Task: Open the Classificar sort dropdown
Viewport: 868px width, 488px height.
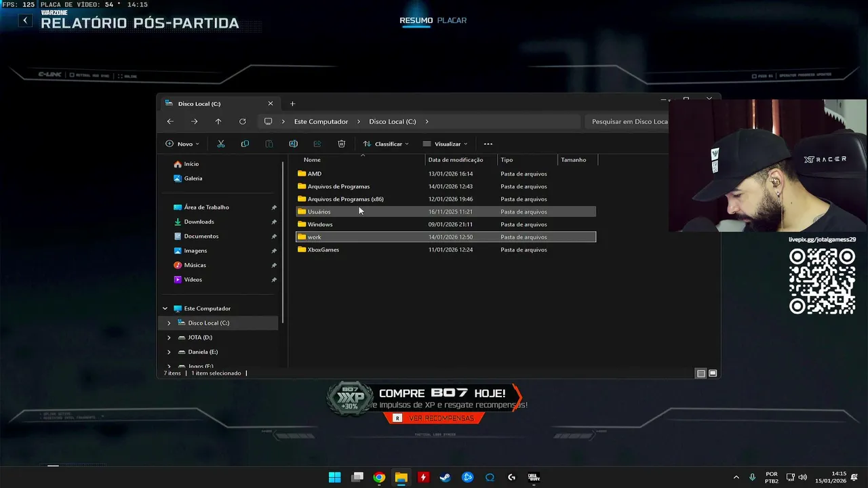Action: point(386,144)
